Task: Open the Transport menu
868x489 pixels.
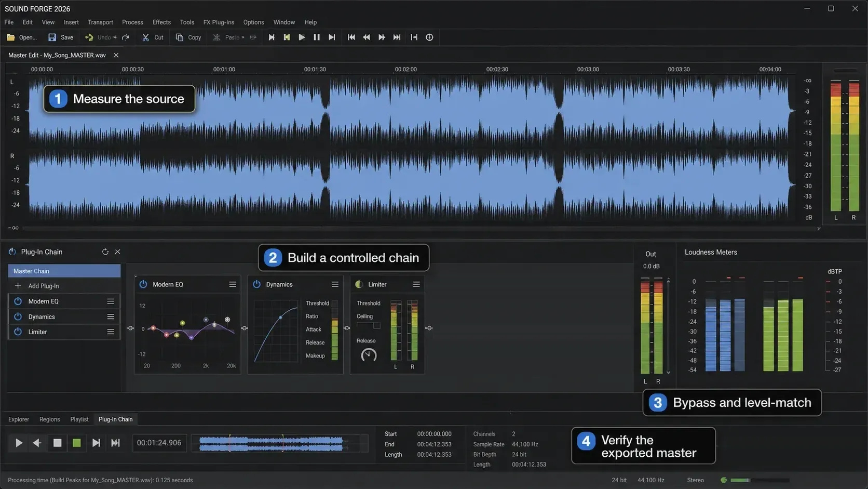Action: click(x=100, y=22)
